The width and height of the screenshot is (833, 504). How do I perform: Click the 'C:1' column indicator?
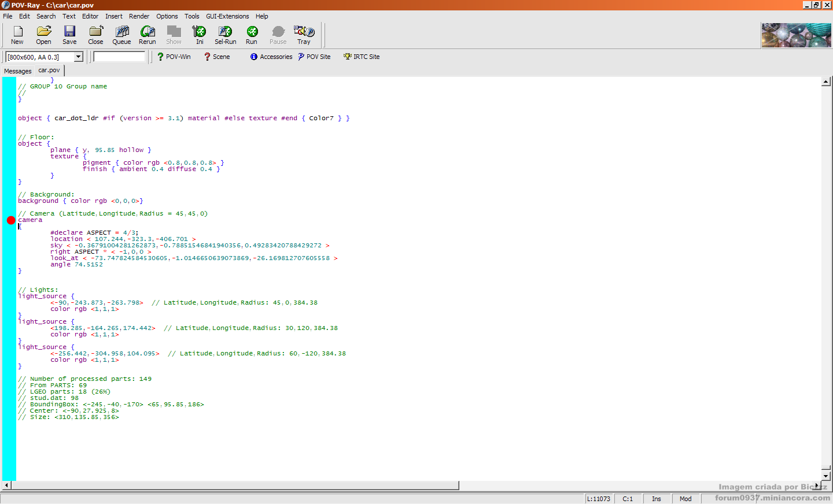(628, 499)
